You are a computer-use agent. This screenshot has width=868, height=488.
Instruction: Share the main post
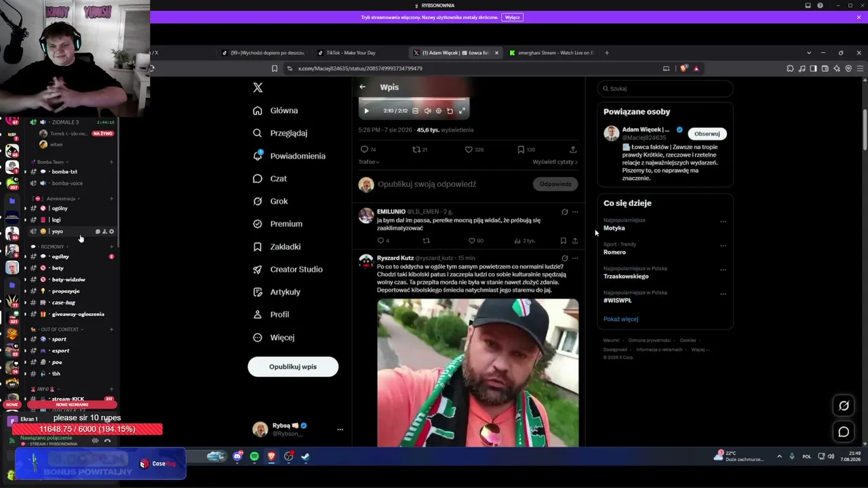(x=573, y=149)
